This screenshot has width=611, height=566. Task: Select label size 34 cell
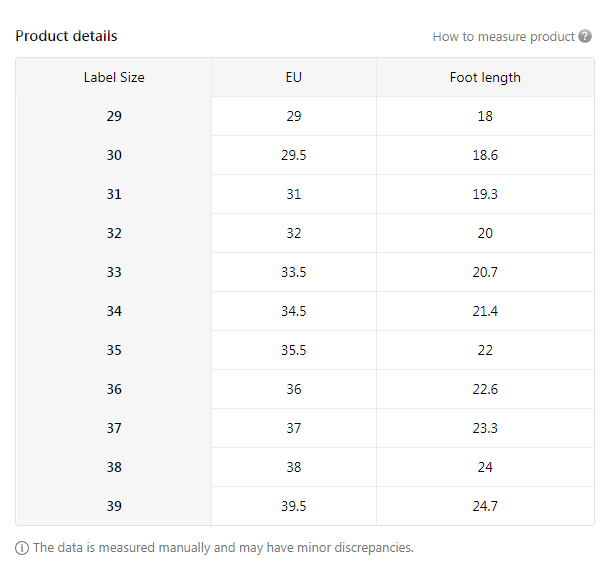click(x=114, y=311)
